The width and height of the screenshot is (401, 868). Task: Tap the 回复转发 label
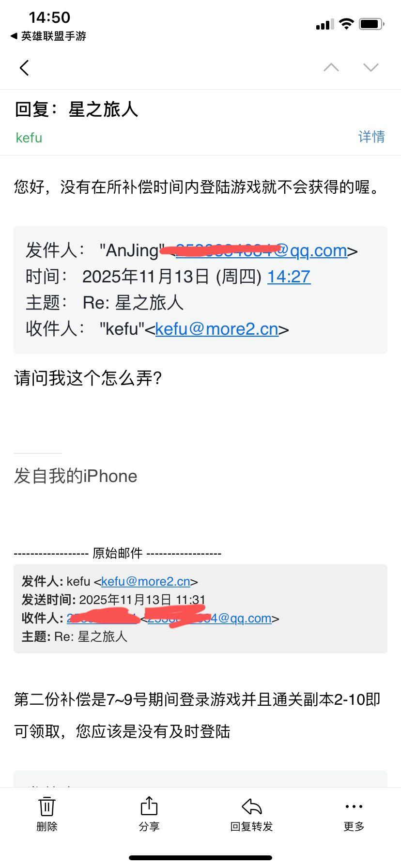252,827
